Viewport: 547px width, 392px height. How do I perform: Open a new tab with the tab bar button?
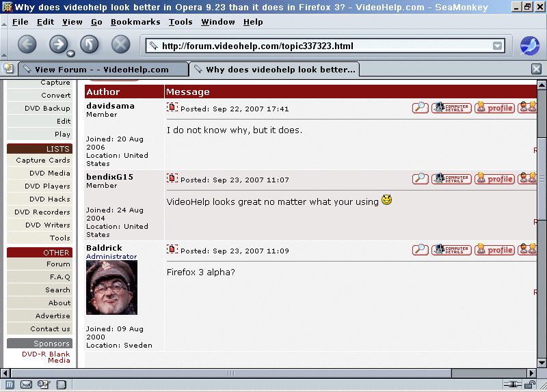click(x=8, y=69)
